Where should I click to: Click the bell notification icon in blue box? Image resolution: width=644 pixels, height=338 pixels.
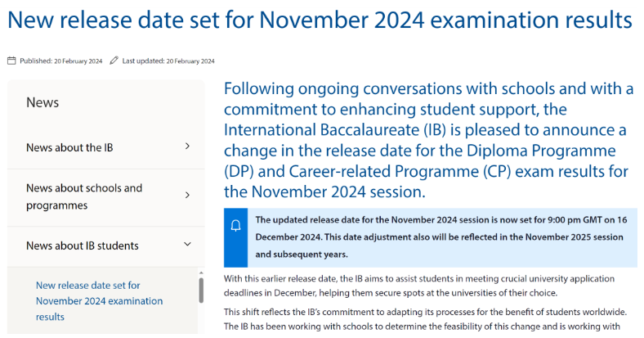click(235, 225)
